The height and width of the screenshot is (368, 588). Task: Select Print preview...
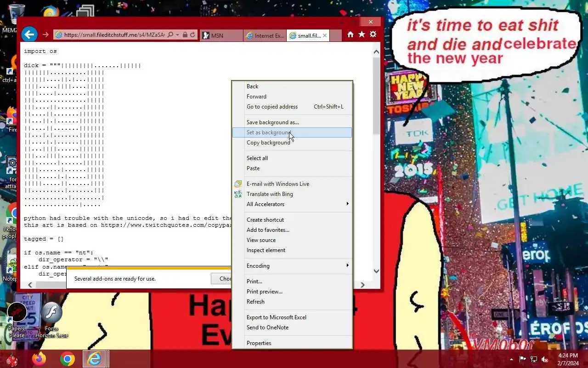pyautogui.click(x=292, y=292)
